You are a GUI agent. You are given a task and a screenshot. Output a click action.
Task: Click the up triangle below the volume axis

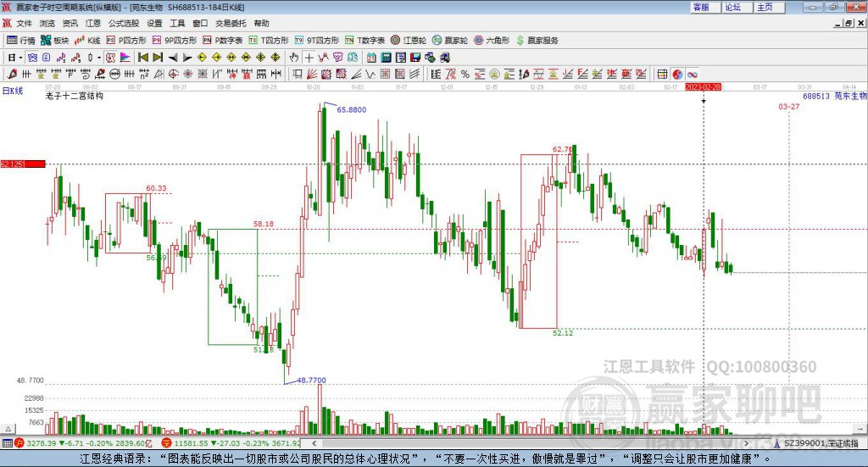8,429
